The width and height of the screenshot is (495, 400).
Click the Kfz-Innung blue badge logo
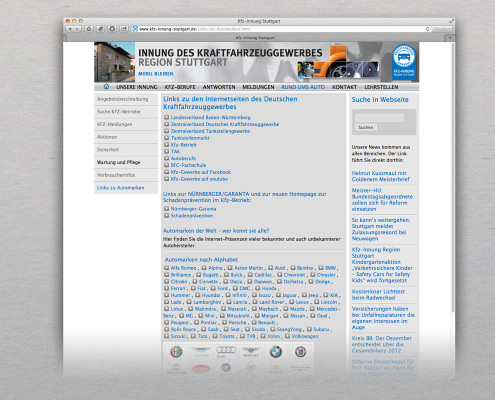click(404, 62)
